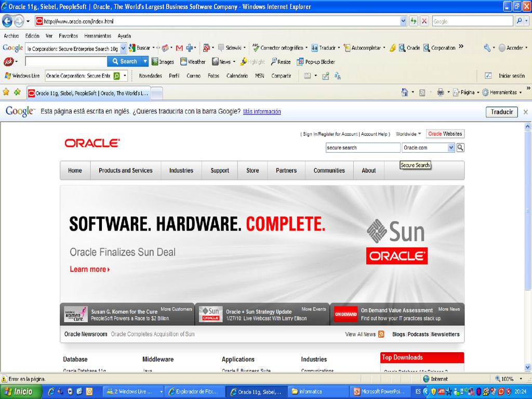This screenshot has width=532, height=399.
Task: Click the Corrector ortográfico spell check icon
Action: pos(256,48)
